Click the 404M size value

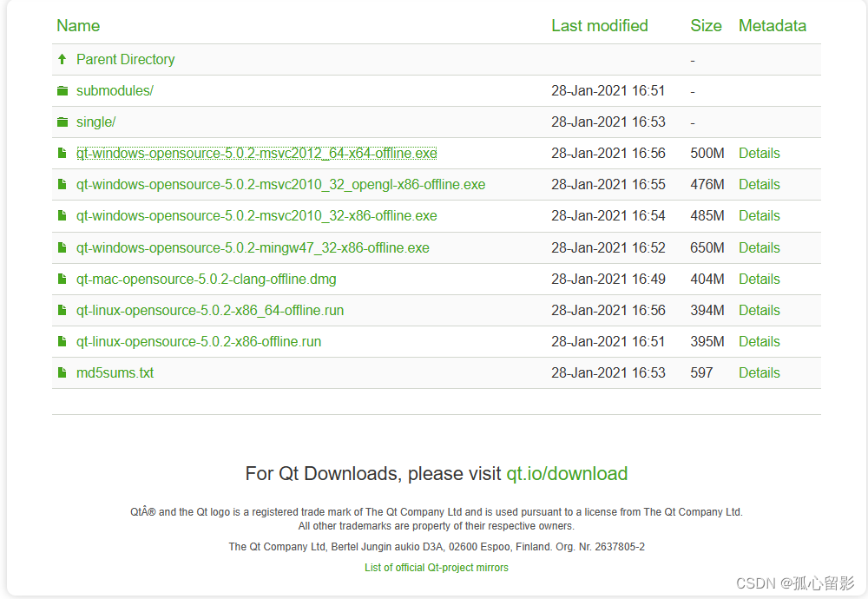[707, 279]
